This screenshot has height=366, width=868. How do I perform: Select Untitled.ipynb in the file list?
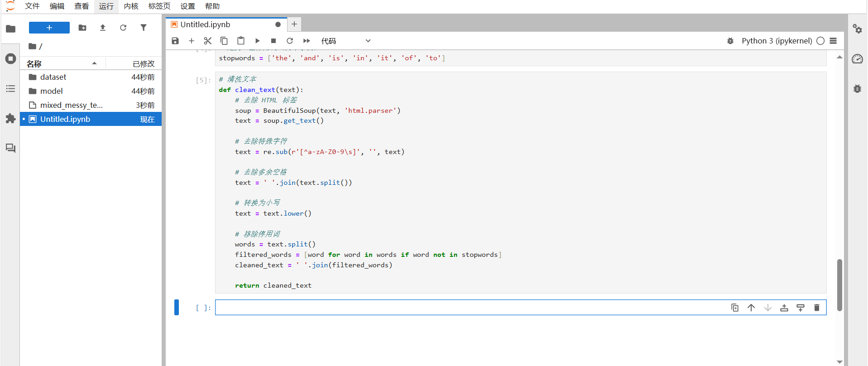click(x=91, y=119)
